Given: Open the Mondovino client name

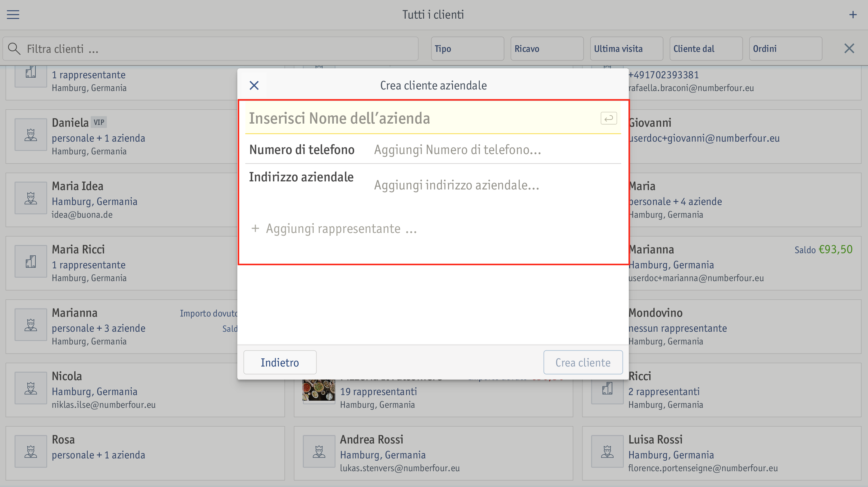Looking at the screenshot, I should (x=656, y=312).
